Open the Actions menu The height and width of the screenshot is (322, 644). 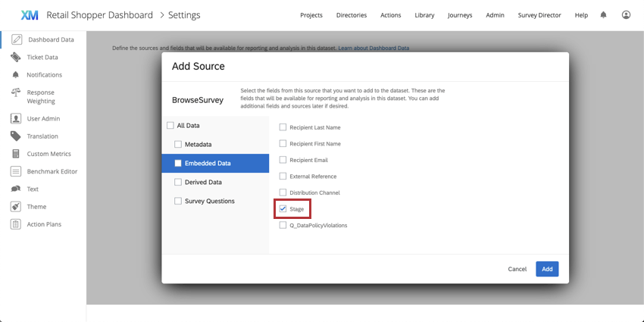point(391,15)
